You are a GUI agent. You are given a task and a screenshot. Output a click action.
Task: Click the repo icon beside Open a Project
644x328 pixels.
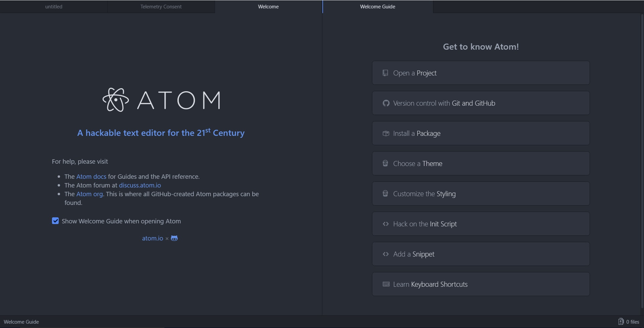385,73
